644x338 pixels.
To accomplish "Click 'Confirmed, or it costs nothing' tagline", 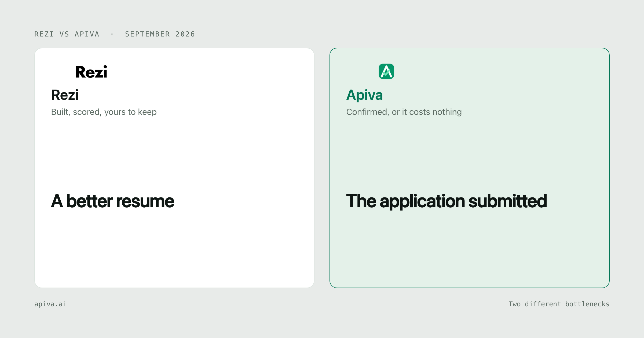I will tap(404, 112).
